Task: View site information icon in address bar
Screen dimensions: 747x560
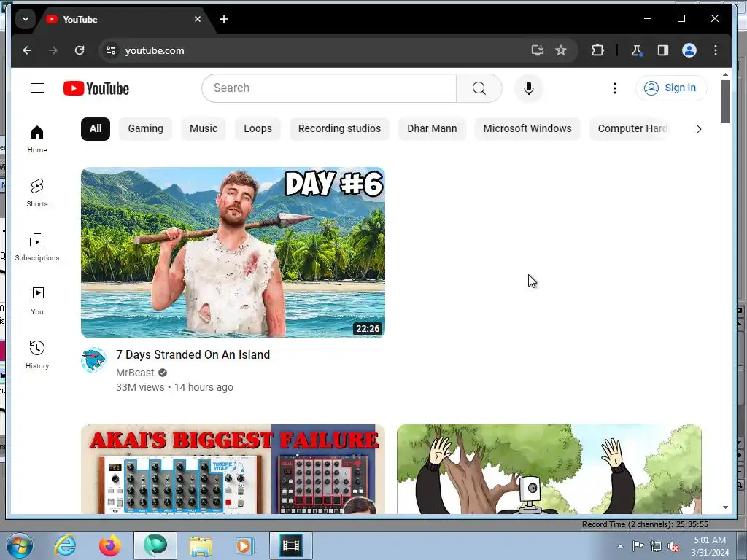Action: click(111, 50)
